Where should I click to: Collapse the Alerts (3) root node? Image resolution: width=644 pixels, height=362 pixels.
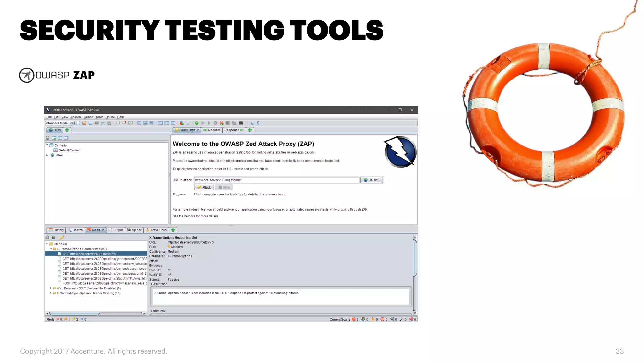coord(47,244)
